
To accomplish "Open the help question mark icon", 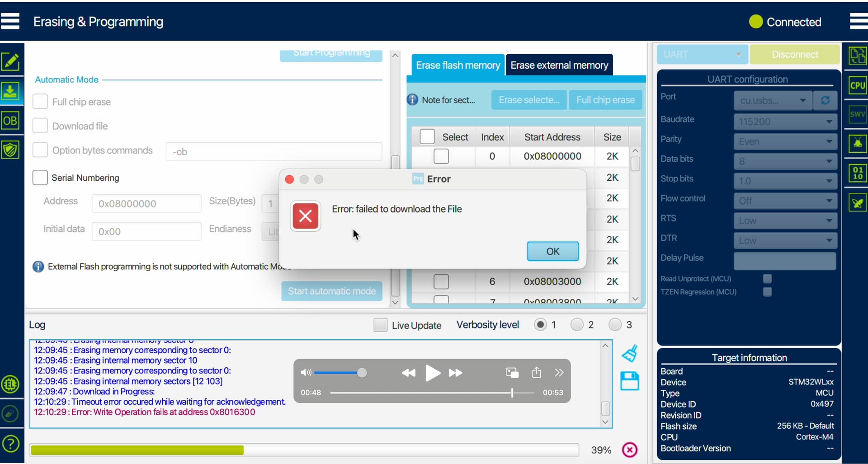I will point(10,444).
